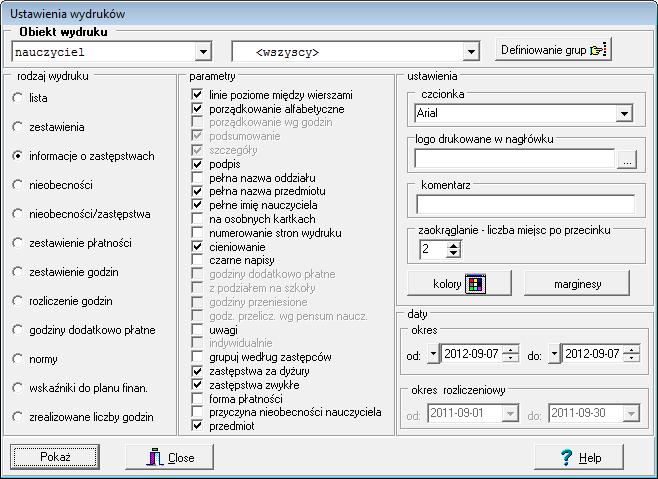658x479 pixels.
Task: Decrement the okres 'od' date
Action: tap(510, 358)
